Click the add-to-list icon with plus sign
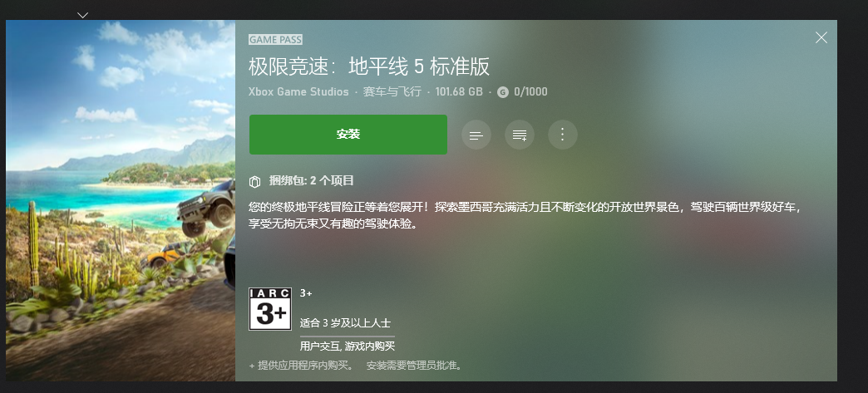 (x=520, y=135)
